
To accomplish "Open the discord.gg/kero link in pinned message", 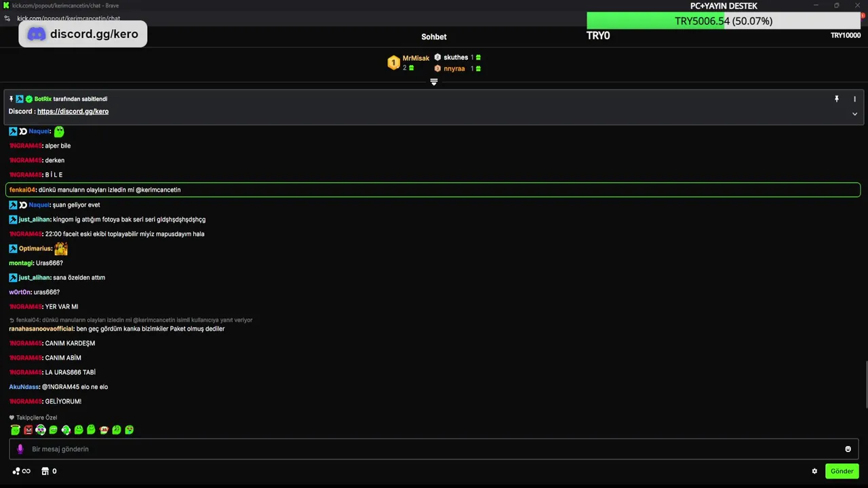I will tap(73, 111).
